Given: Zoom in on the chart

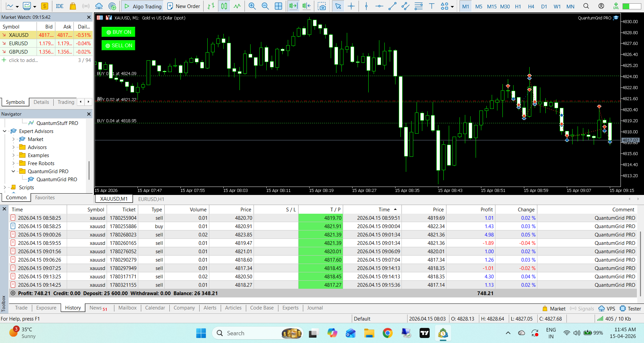Looking at the screenshot, I should [252, 6].
